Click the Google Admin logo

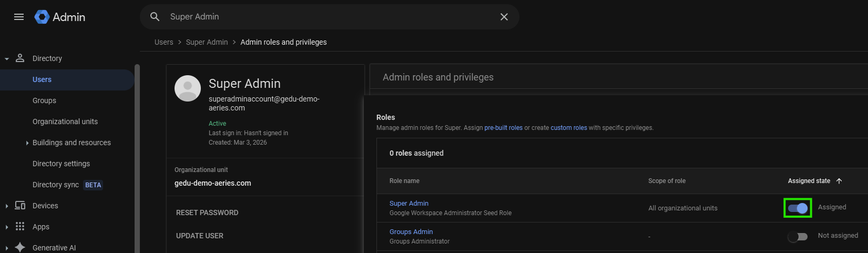click(60, 17)
